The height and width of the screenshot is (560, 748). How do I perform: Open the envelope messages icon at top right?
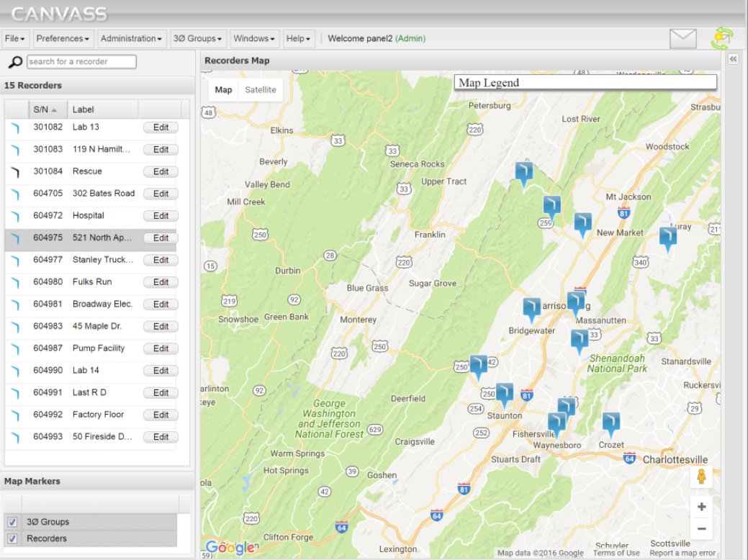point(682,37)
